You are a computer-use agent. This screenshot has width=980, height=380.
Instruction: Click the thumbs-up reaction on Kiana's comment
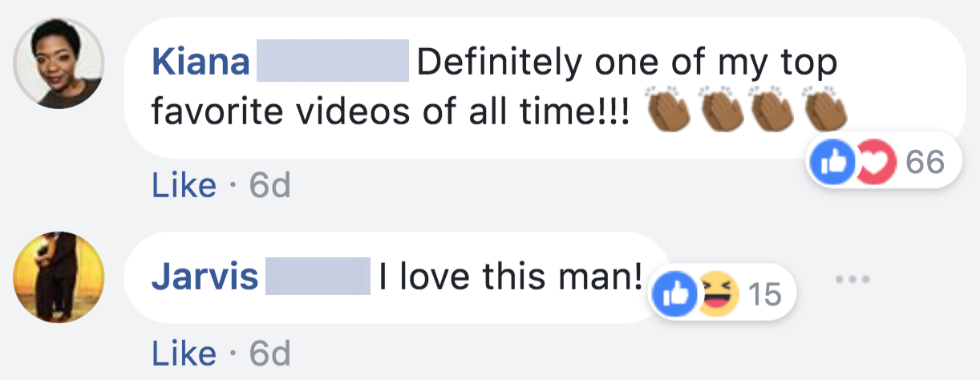829,164
